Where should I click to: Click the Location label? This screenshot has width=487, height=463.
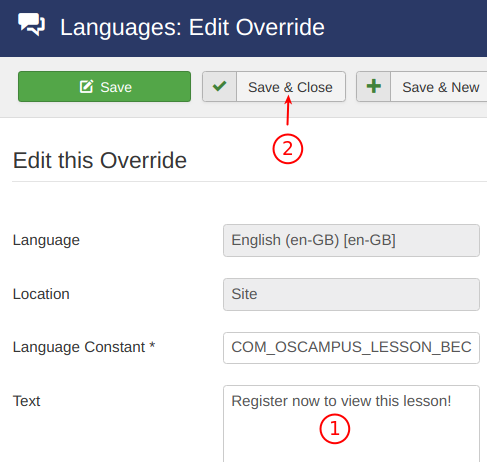click(x=41, y=294)
